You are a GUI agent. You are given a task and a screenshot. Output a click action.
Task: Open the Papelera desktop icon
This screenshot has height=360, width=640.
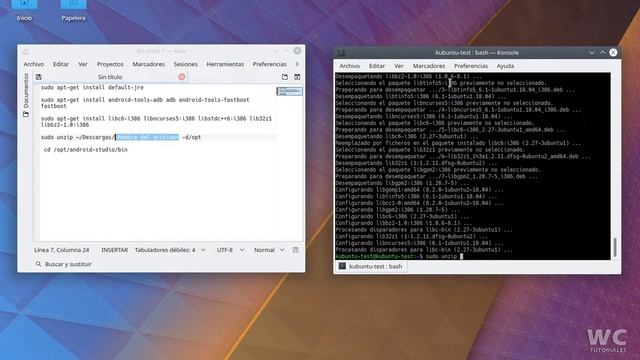pos(73,9)
